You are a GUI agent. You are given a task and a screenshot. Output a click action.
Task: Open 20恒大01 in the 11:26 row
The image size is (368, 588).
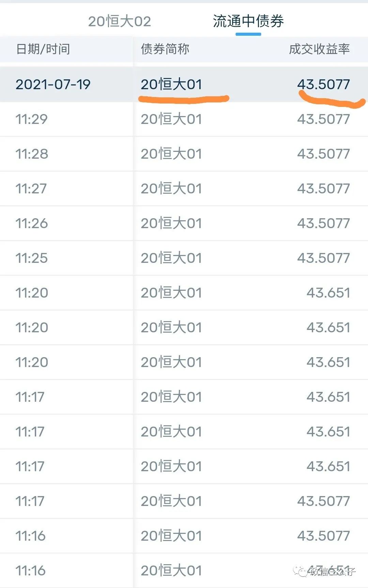[171, 223]
